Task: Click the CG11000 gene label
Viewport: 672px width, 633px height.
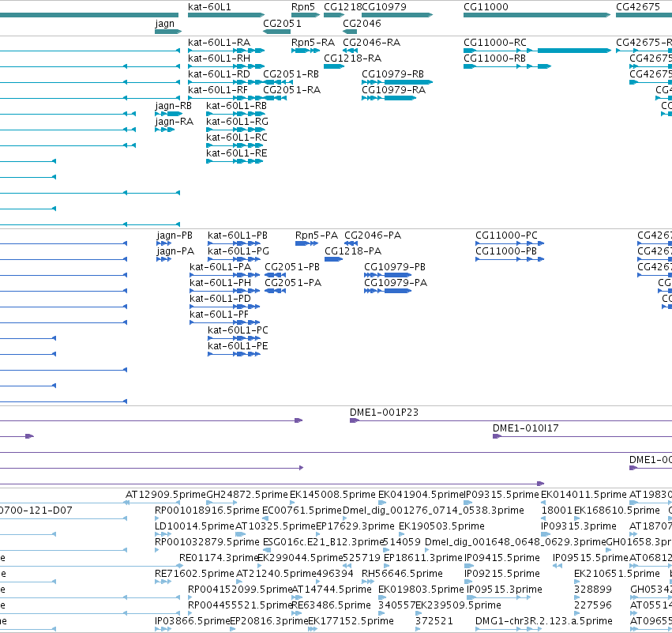Action: coord(486,7)
